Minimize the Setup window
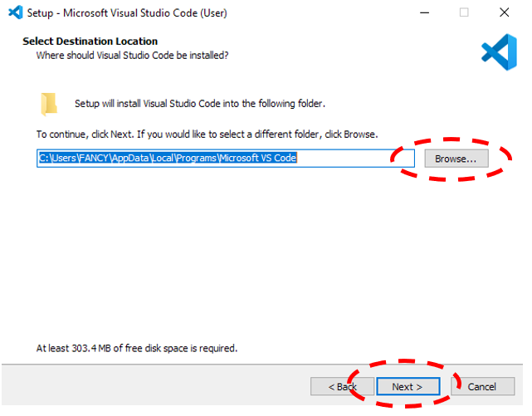 click(423, 12)
